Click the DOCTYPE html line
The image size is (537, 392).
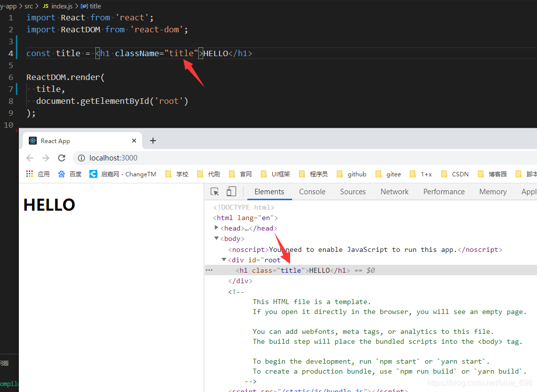click(243, 207)
